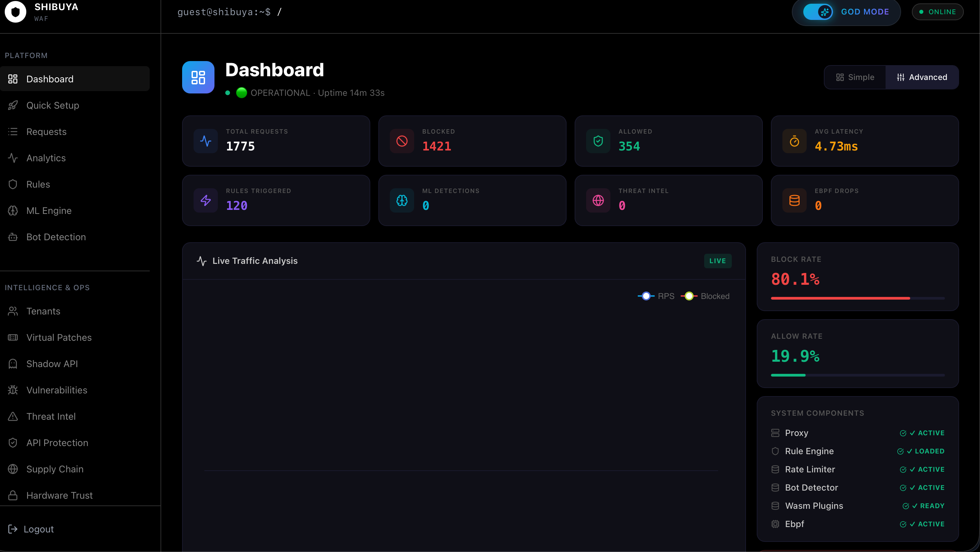Open Vulnerabilities bug icon

(13, 390)
